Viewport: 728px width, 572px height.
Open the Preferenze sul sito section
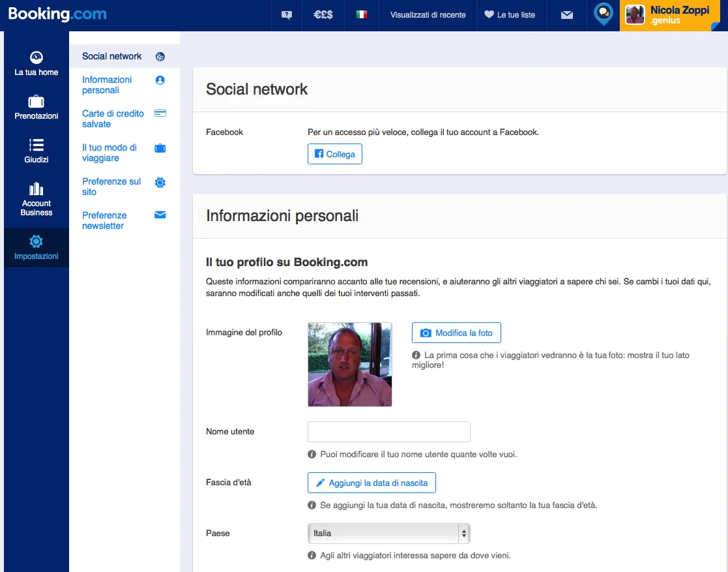(111, 187)
